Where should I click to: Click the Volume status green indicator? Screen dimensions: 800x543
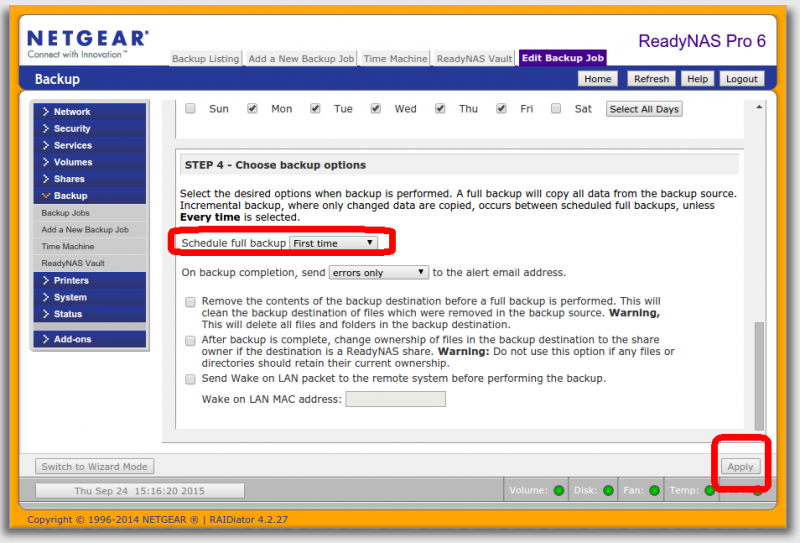(x=559, y=490)
